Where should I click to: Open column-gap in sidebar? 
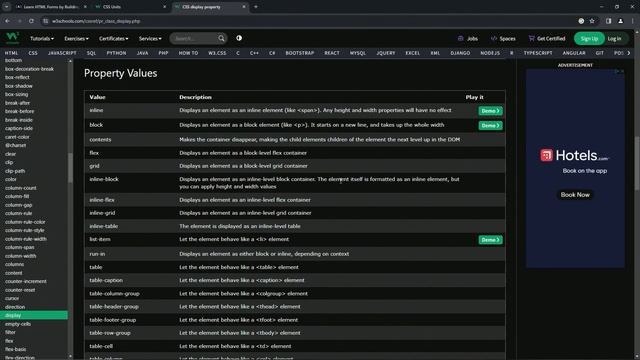coord(18,205)
